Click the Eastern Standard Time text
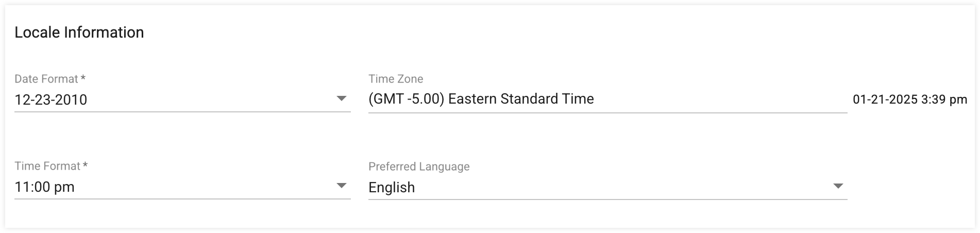980x233 pixels. tap(521, 99)
